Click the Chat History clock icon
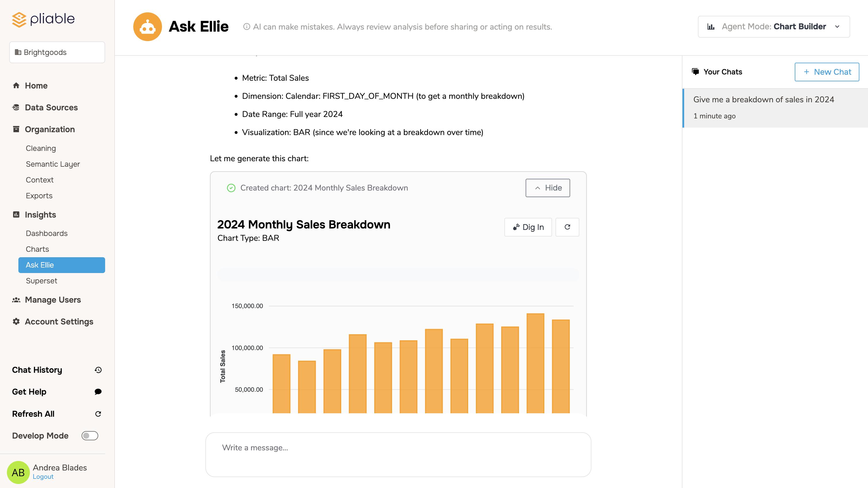The image size is (868, 488). (x=98, y=370)
